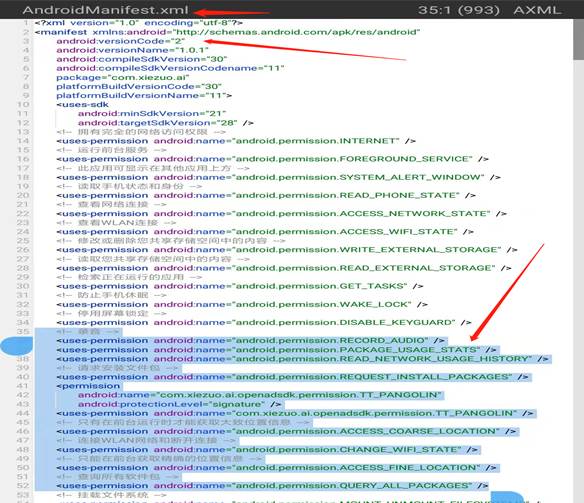Click line number 10 in the gutter

tap(23, 105)
